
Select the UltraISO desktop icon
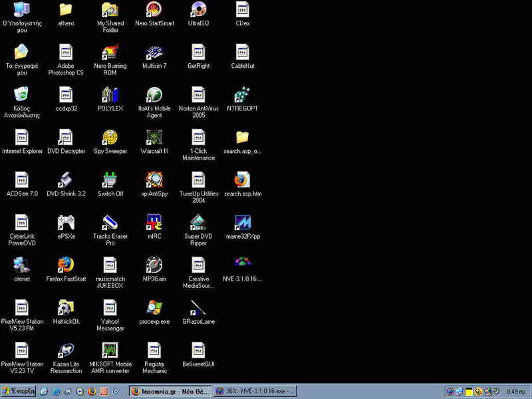coord(198,10)
